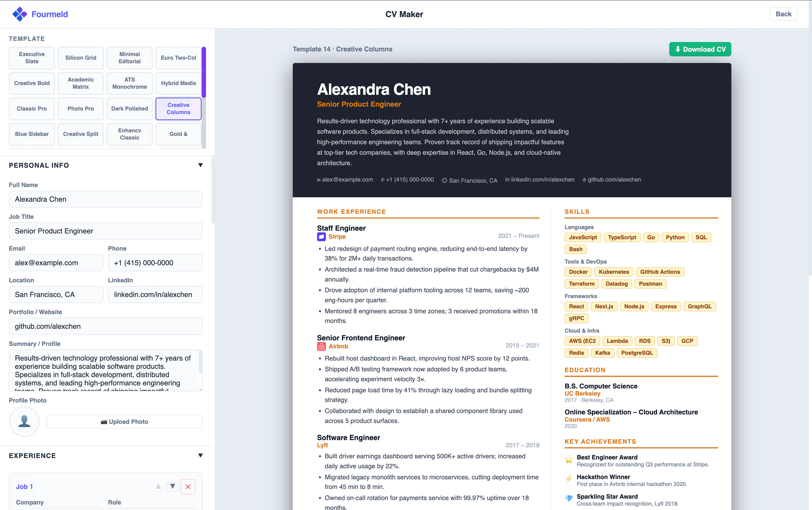
Task: Click the LinkedIn 'in' icon in CV header
Action: (x=507, y=180)
